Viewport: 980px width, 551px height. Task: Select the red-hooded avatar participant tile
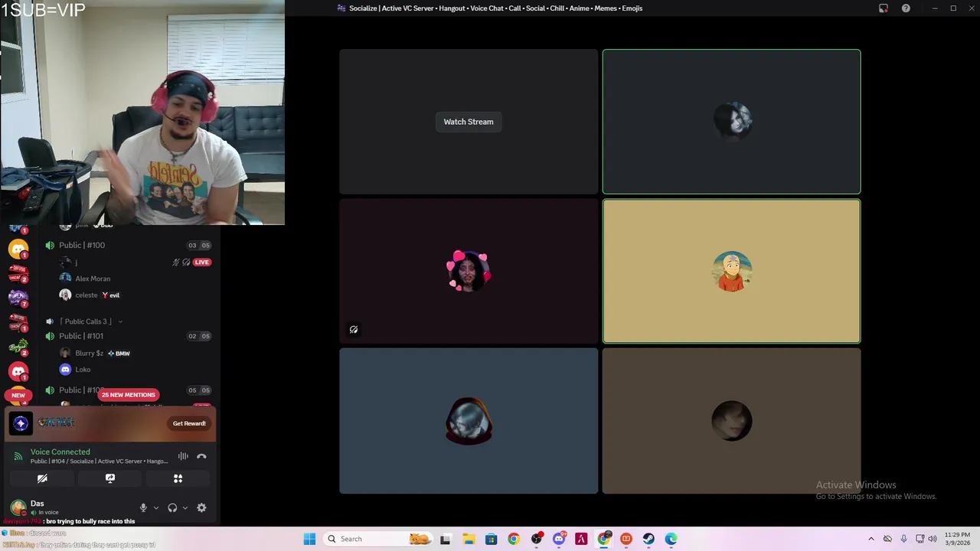tap(469, 421)
